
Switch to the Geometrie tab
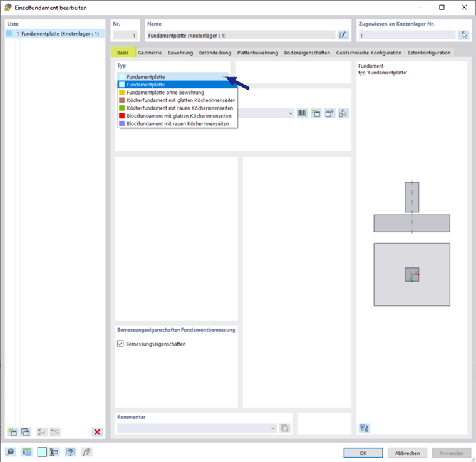click(x=150, y=53)
